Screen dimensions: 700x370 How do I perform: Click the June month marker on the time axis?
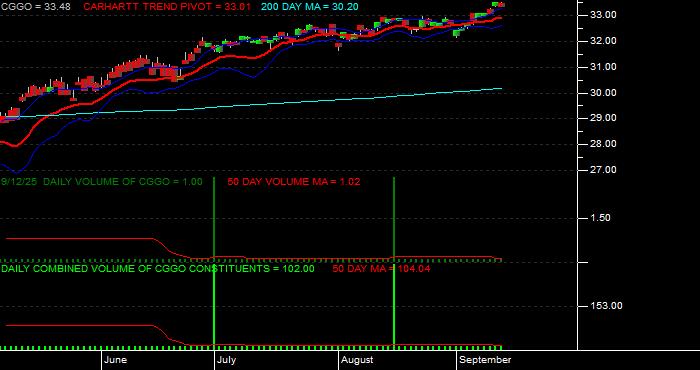pyautogui.click(x=115, y=360)
